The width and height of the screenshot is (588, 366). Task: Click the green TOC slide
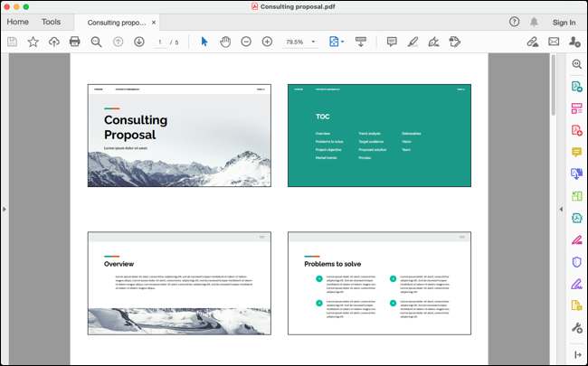[380, 136]
